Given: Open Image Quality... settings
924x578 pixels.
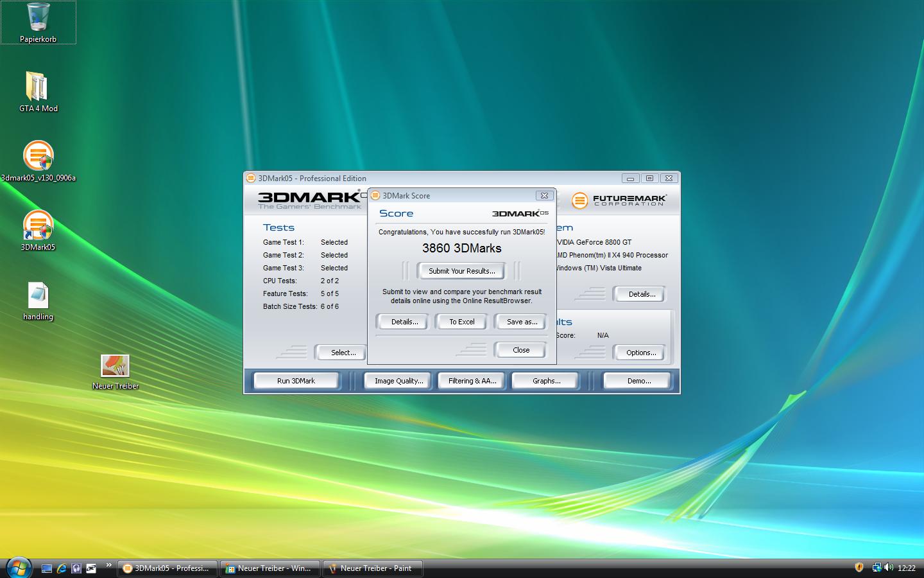Looking at the screenshot, I should 398,381.
